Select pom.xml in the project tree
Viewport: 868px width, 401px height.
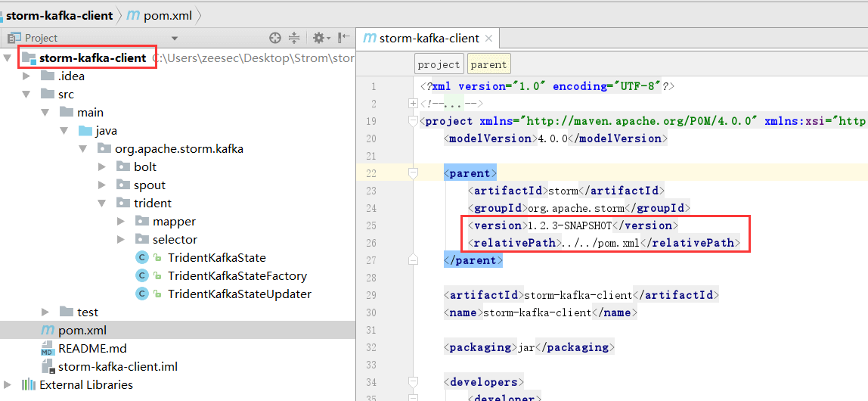pos(82,331)
